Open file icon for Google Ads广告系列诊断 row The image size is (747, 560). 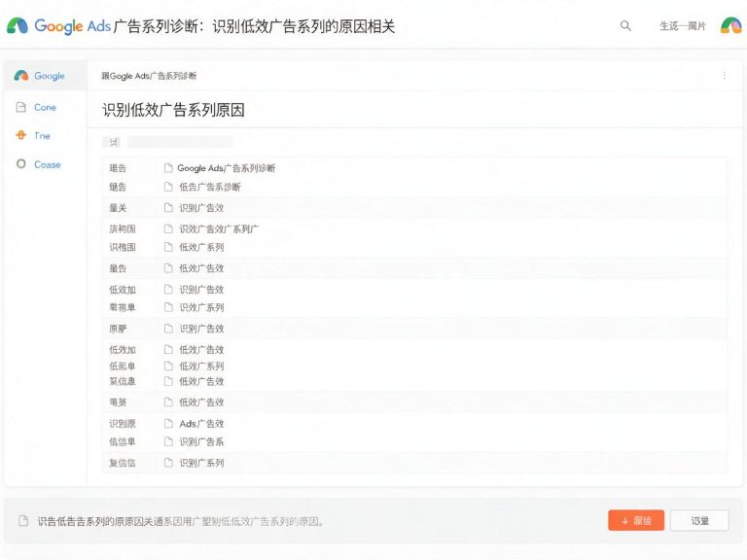(x=168, y=168)
